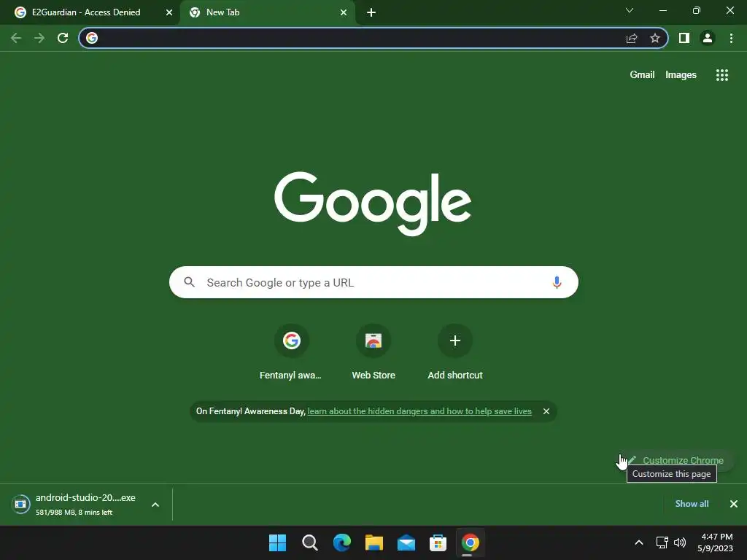Open File Explorer from the taskbar
Screen dimensions: 747x560
point(374,542)
